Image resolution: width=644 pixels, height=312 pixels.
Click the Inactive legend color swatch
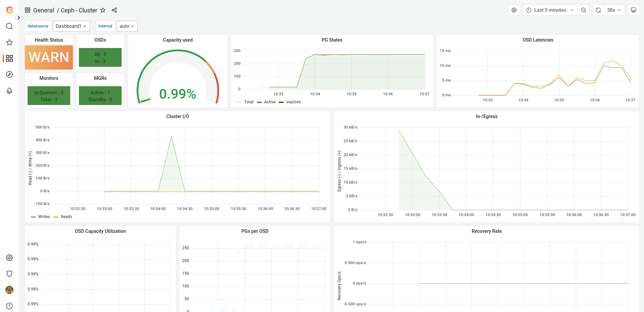click(281, 102)
